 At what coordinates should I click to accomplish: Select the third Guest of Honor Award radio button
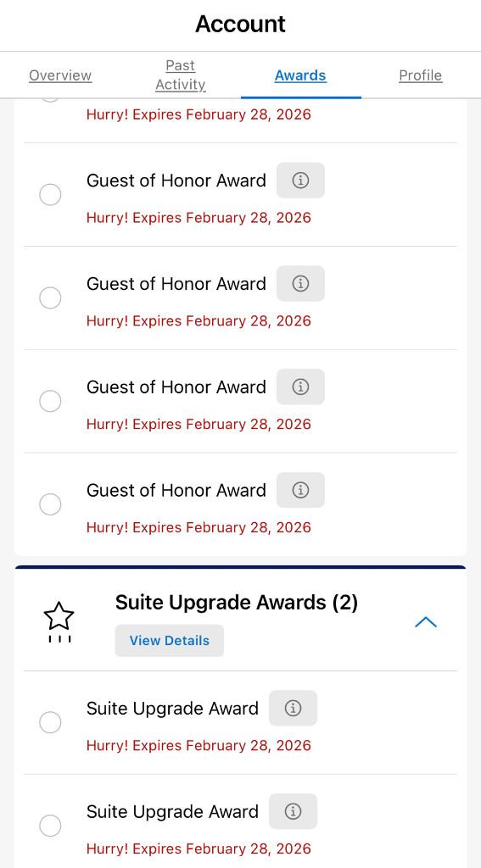50,401
